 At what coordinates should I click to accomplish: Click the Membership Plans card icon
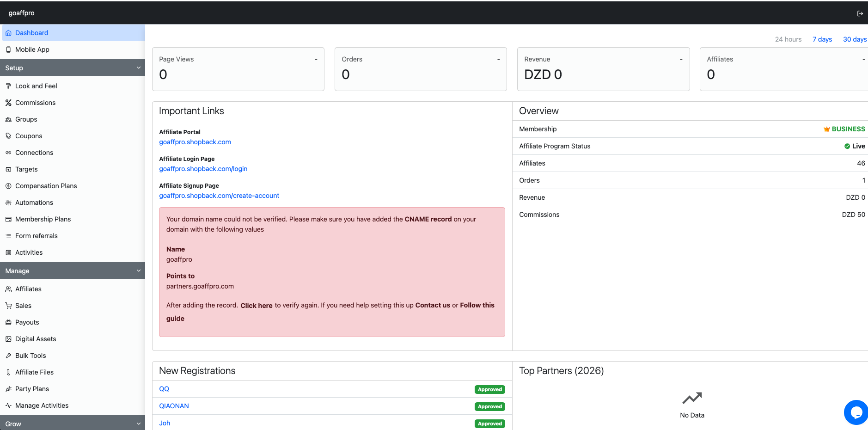pos(8,219)
